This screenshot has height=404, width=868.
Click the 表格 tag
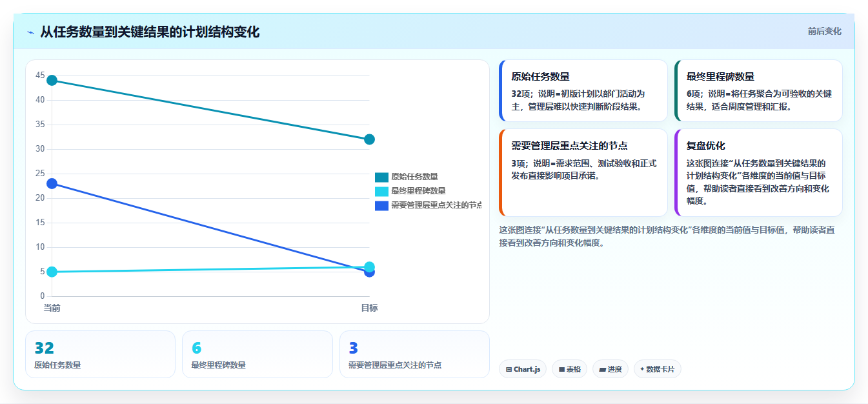tap(569, 369)
